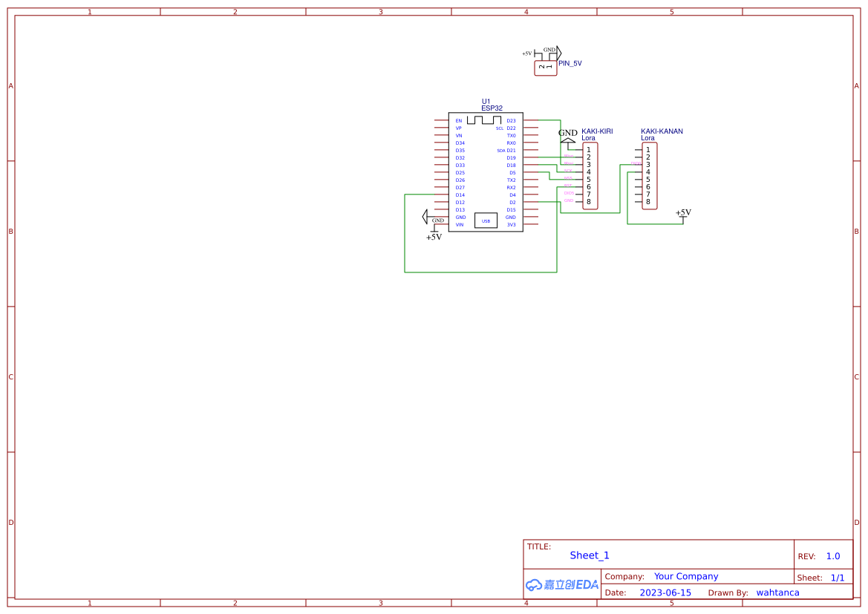The width and height of the screenshot is (868, 614).
Task: Select the PIN_5V header component
Action: tap(544, 65)
